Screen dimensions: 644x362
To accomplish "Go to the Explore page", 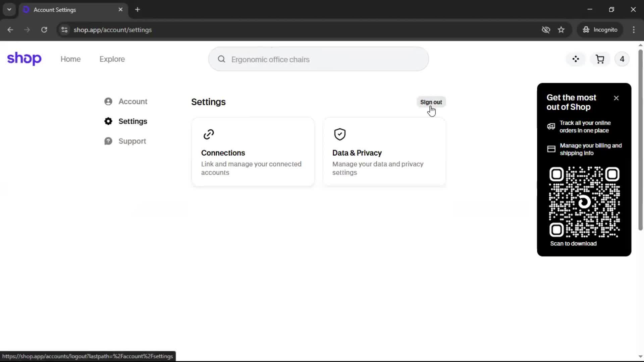I will pyautogui.click(x=112, y=59).
